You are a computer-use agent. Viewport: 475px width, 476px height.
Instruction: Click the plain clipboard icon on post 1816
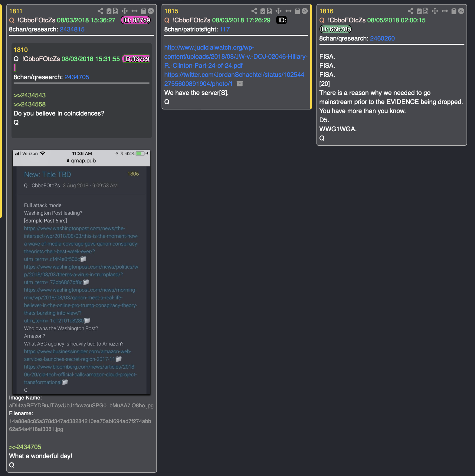coord(454,11)
